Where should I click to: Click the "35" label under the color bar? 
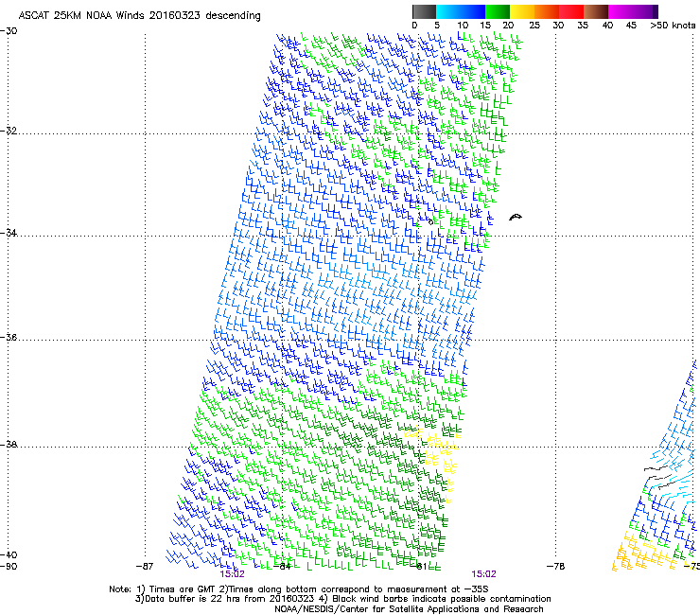[x=583, y=26]
